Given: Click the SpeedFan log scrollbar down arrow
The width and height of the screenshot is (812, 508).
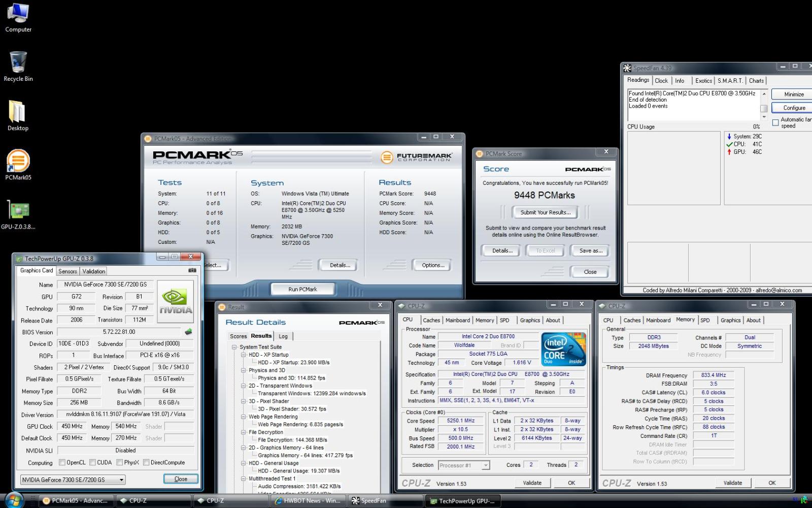Looking at the screenshot, I should 764,116.
